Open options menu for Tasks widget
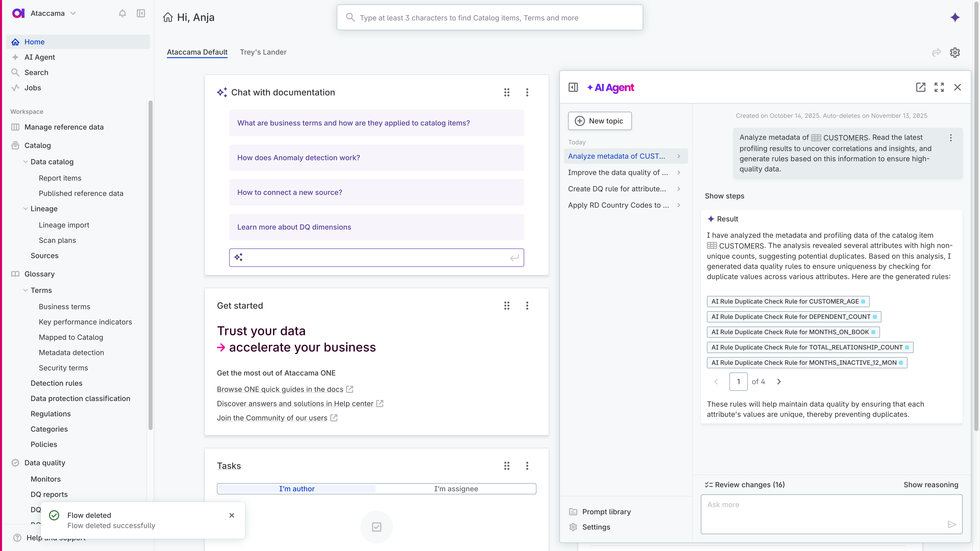The height and width of the screenshot is (551, 980). tap(527, 466)
